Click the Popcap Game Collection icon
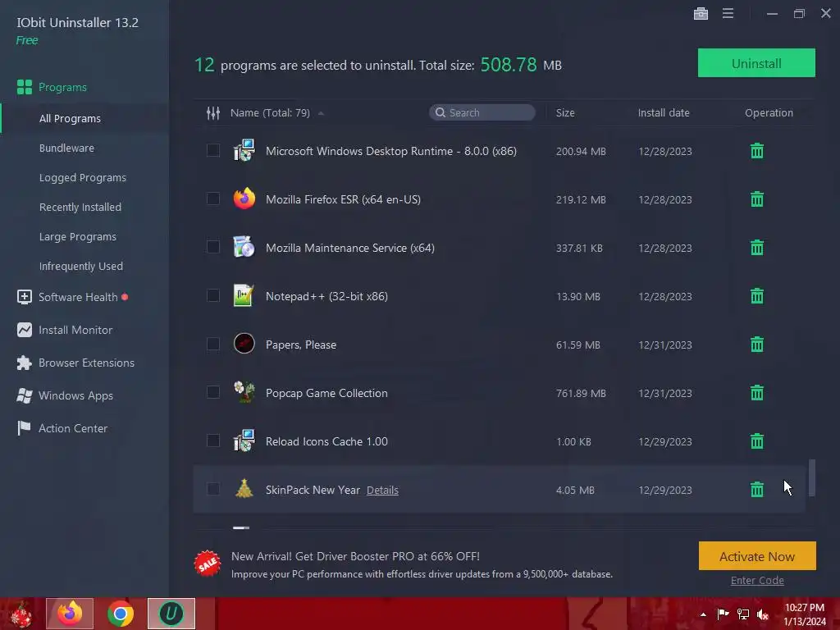Image resolution: width=840 pixels, height=630 pixels. [244, 392]
